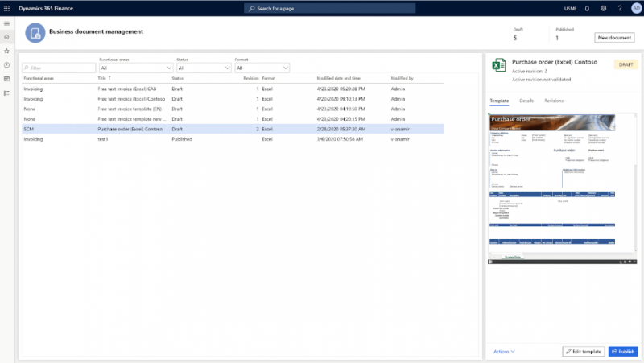Click the Purchase order template preview thumbnail
The height and width of the screenshot is (363, 644).
(562, 188)
